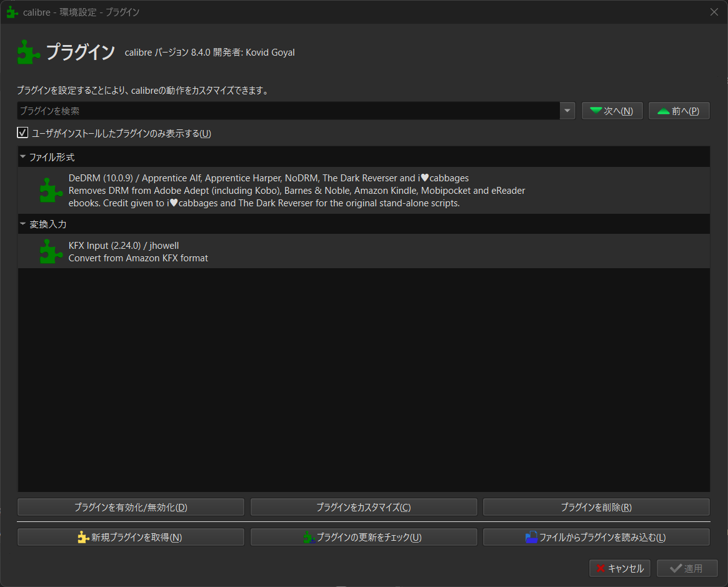The height and width of the screenshot is (587, 728).
Task: Click the large plugin icon beside プラグイン heading
Action: 28,52
